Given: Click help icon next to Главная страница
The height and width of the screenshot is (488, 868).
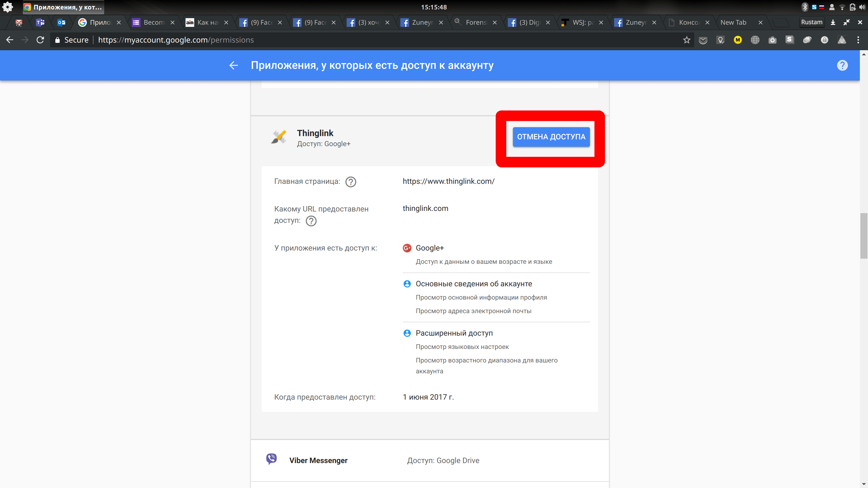Looking at the screenshot, I should click(351, 182).
